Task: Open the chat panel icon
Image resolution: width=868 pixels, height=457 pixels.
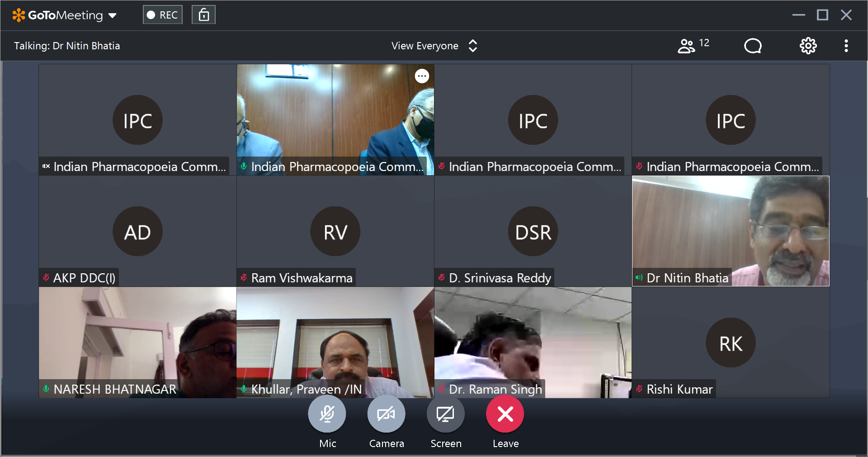Action: point(753,46)
